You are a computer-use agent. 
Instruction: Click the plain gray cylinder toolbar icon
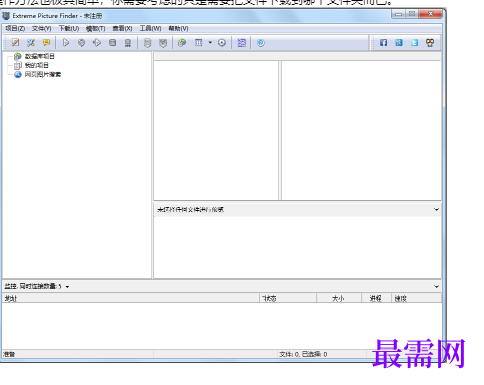[113, 43]
